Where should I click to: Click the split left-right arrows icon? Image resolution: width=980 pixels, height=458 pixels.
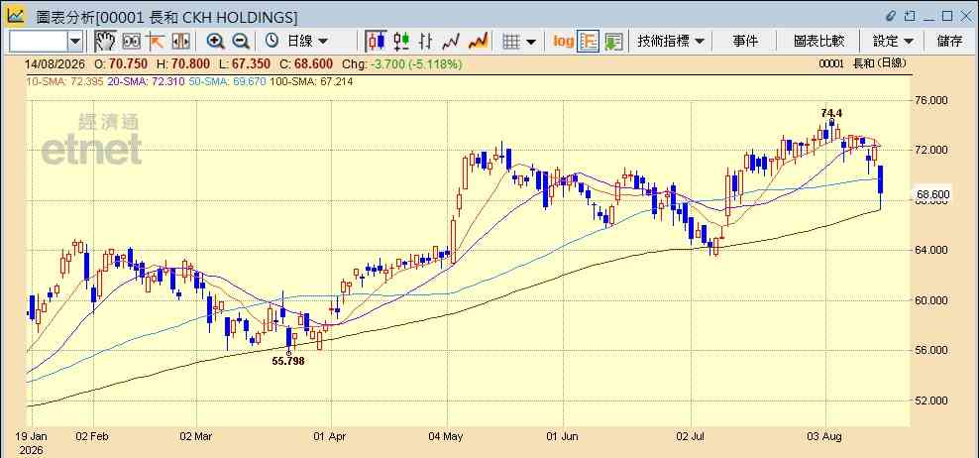pyautogui.click(x=180, y=42)
